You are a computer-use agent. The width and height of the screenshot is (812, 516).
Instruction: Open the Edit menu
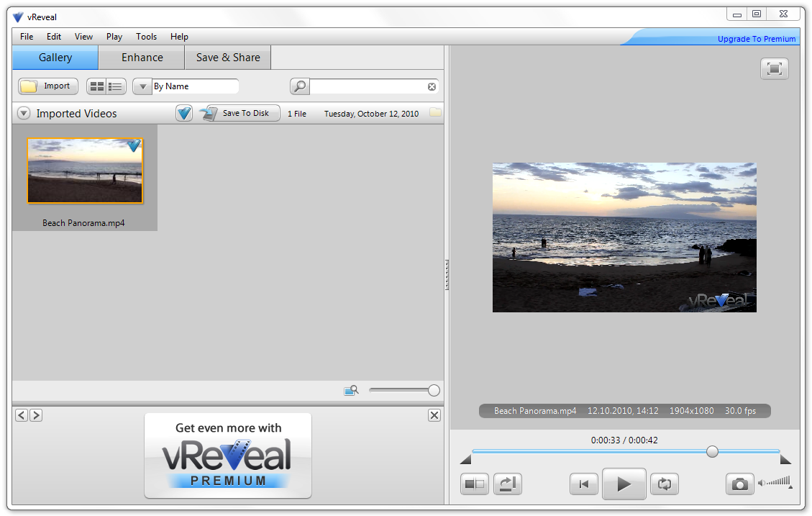click(54, 36)
